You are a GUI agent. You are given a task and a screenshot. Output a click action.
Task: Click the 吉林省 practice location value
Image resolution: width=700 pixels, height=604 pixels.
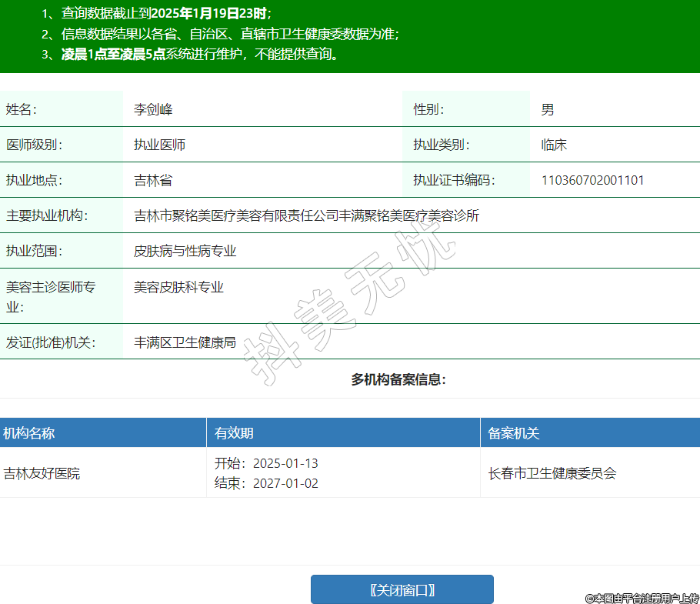[153, 180]
